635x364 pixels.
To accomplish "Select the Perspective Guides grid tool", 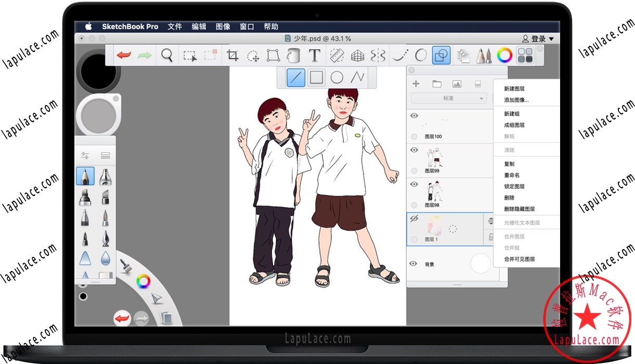I will [357, 55].
